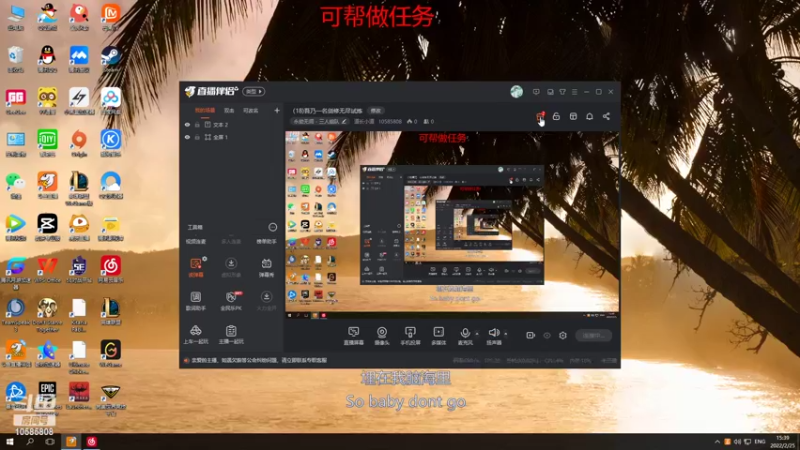Collapse the 工具箱 toolbox panel
Screen dimensions: 800x450
[x=272, y=227]
